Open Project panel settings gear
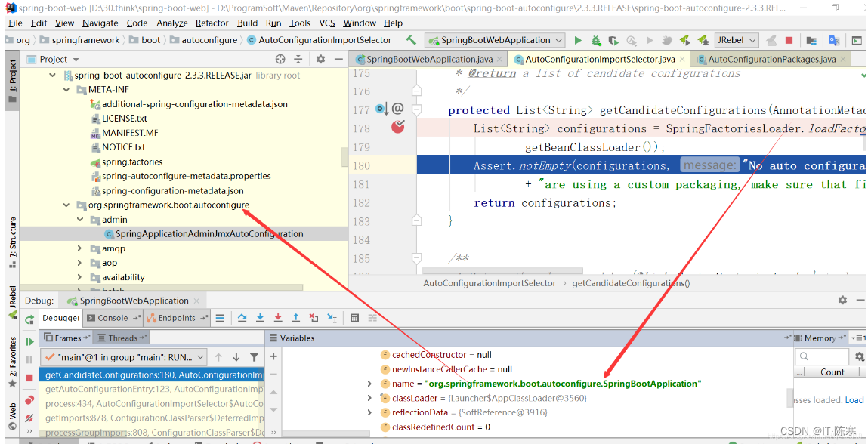 (320, 59)
